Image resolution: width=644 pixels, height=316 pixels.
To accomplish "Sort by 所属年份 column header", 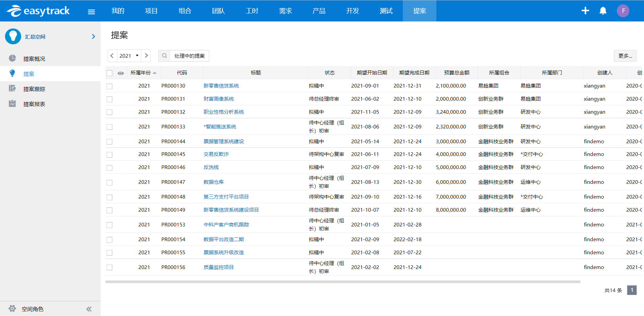I will [x=143, y=73].
